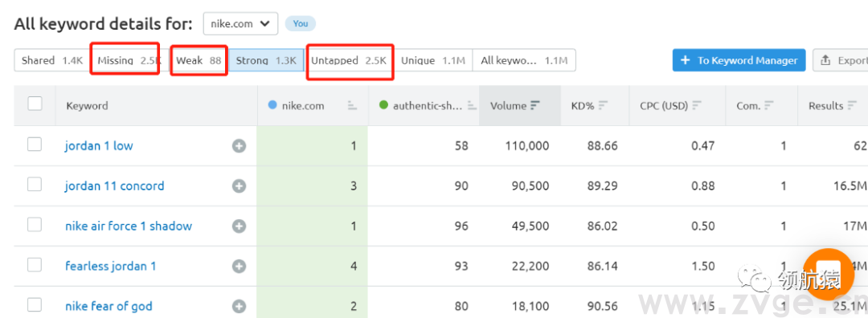
Task: Add jordan 1 low with plus icon
Action: 240,146
